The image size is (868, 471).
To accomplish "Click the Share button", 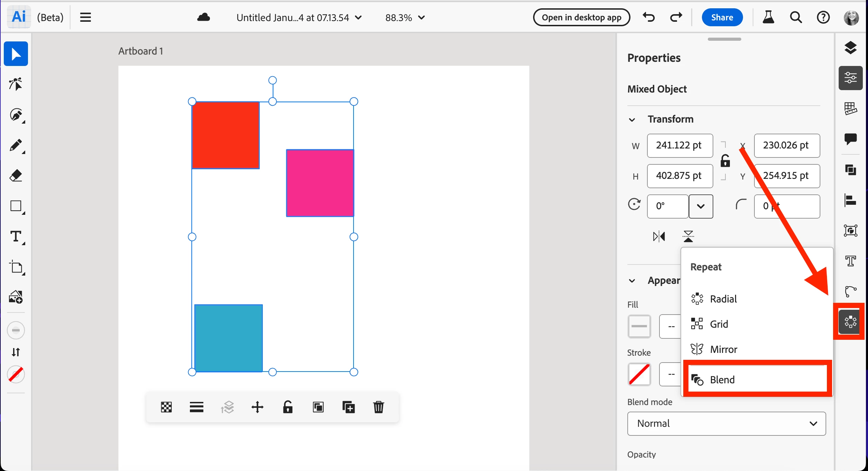I will point(722,17).
